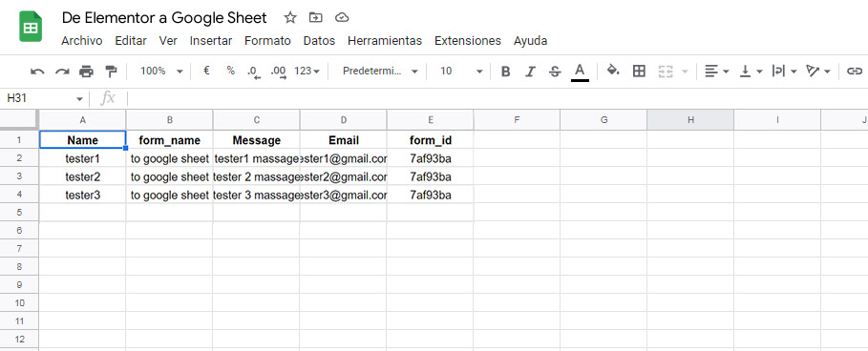Increase decimal places
868x351 pixels.
279,72
